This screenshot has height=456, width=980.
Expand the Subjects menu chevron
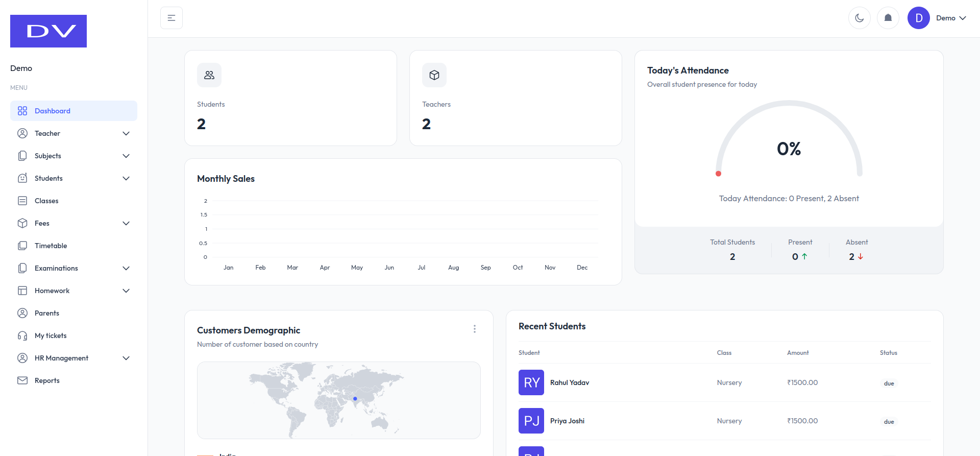tap(126, 156)
